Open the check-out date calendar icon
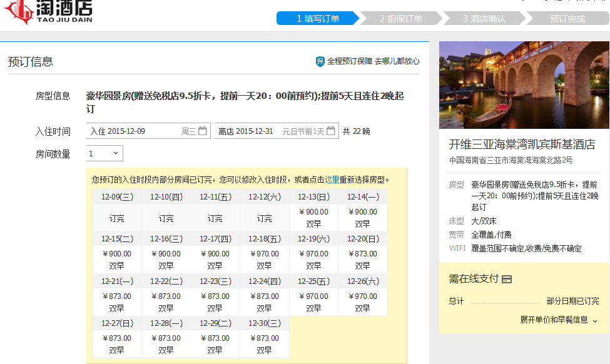 coord(331,131)
